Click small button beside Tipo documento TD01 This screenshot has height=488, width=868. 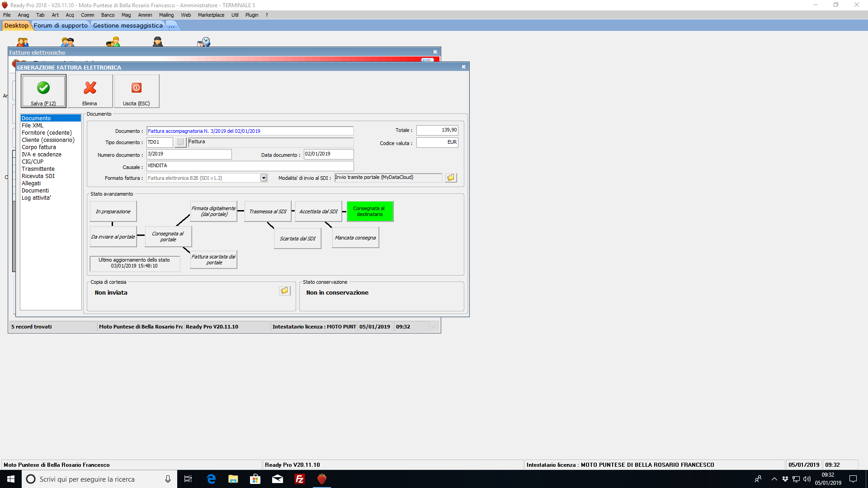click(x=180, y=142)
